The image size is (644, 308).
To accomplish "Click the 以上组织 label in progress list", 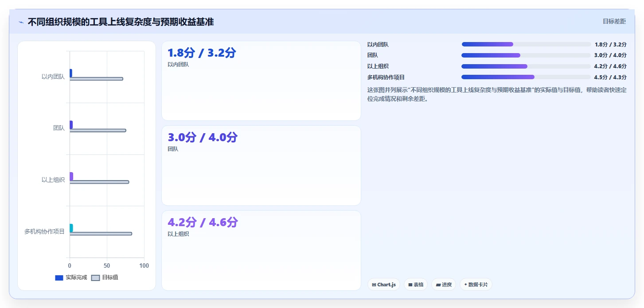I will (x=378, y=66).
